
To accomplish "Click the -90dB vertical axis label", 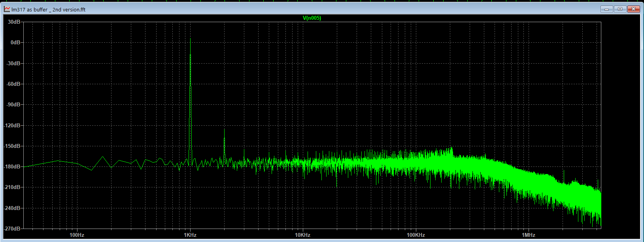I will (13, 104).
